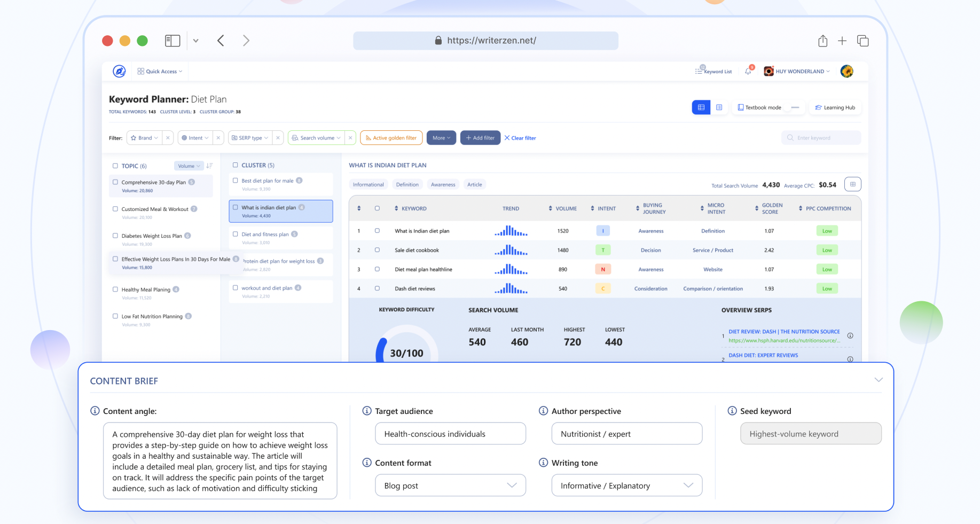This screenshot has height=524, width=980.
Task: Expand the HUY WONDERLAND account menu
Action: coord(797,71)
